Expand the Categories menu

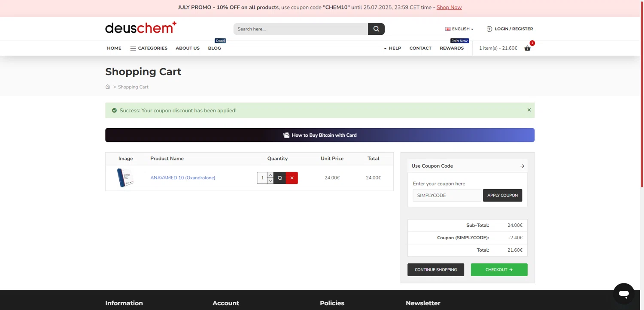coord(149,48)
